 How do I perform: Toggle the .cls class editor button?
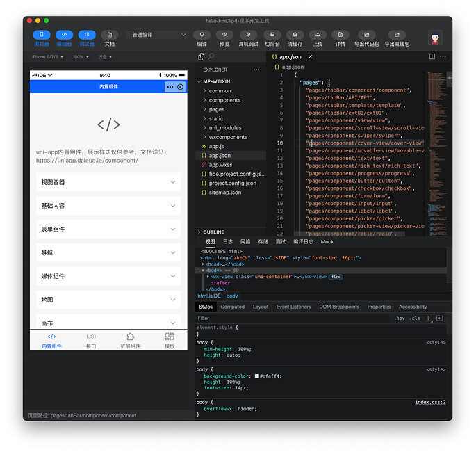tap(415, 318)
